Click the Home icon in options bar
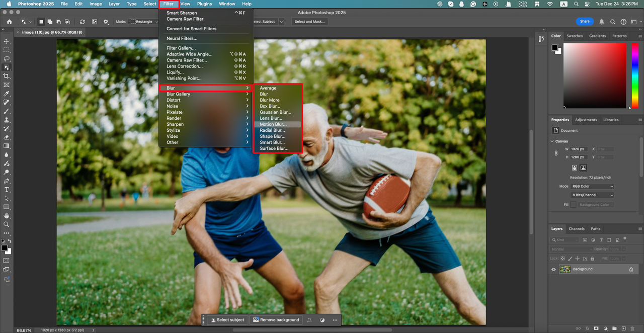The width and height of the screenshot is (644, 333). (9, 22)
